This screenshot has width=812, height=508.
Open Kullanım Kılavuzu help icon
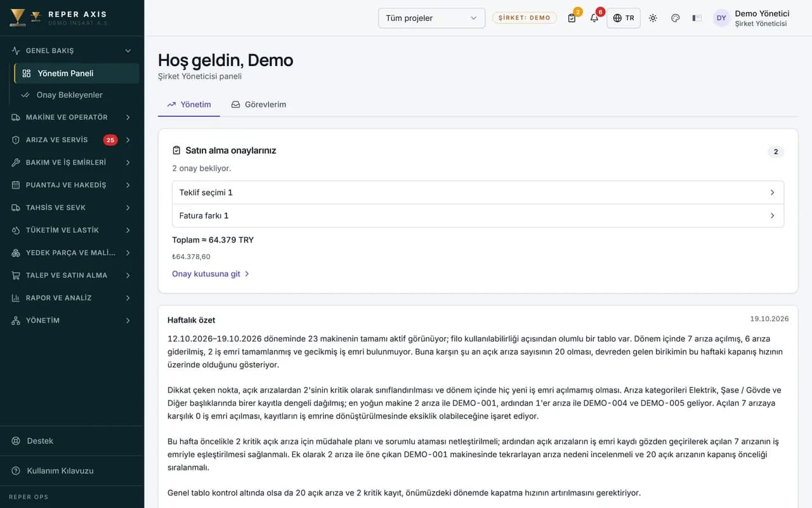pos(16,471)
